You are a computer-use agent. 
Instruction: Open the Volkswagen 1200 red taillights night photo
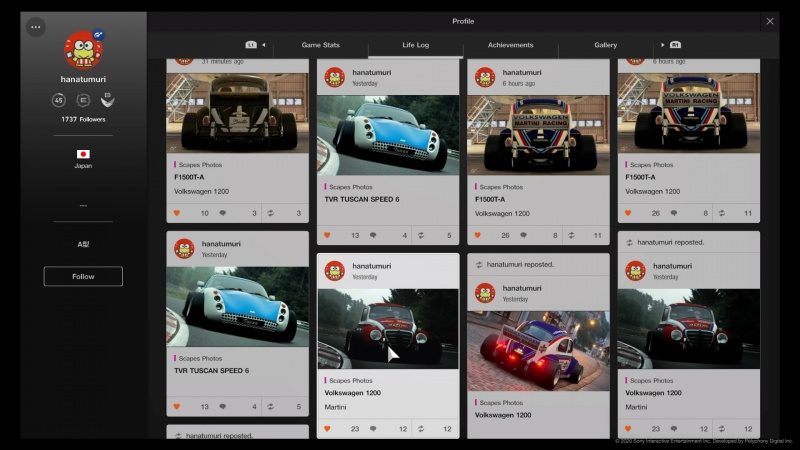click(x=538, y=350)
